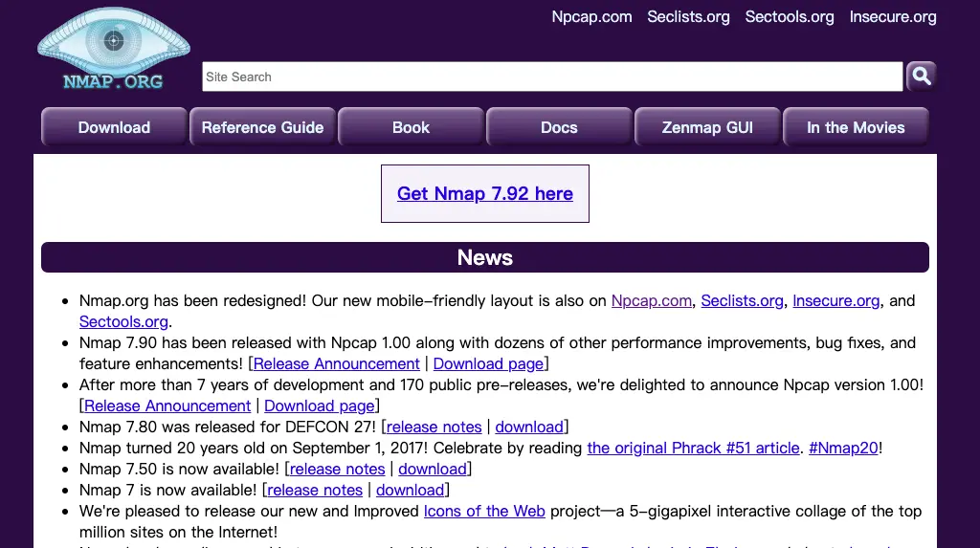Click the Nmap.org eye logo
Screen dimensions: 980x548
113,49
